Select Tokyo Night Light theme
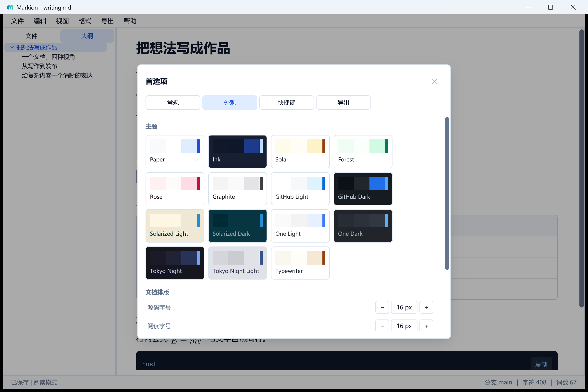 pos(237,263)
